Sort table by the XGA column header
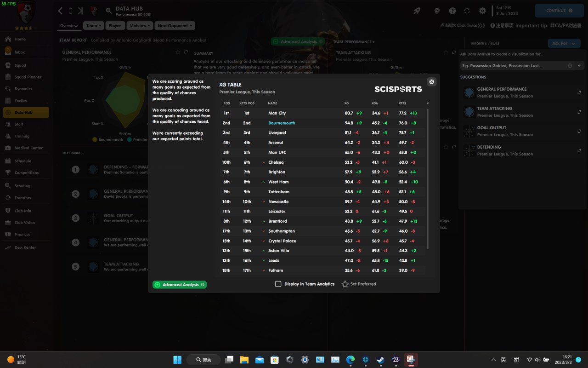 click(x=375, y=103)
